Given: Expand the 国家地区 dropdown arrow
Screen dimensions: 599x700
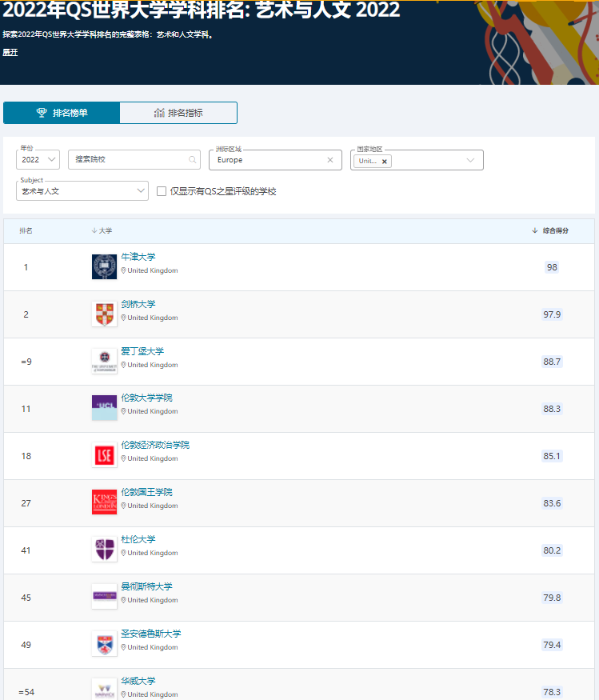Looking at the screenshot, I should 470,160.
